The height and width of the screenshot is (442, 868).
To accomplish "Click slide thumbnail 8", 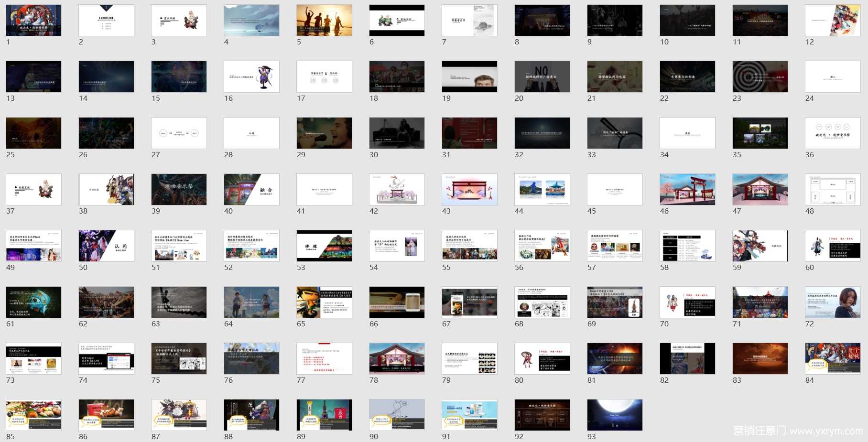I will pyautogui.click(x=542, y=20).
